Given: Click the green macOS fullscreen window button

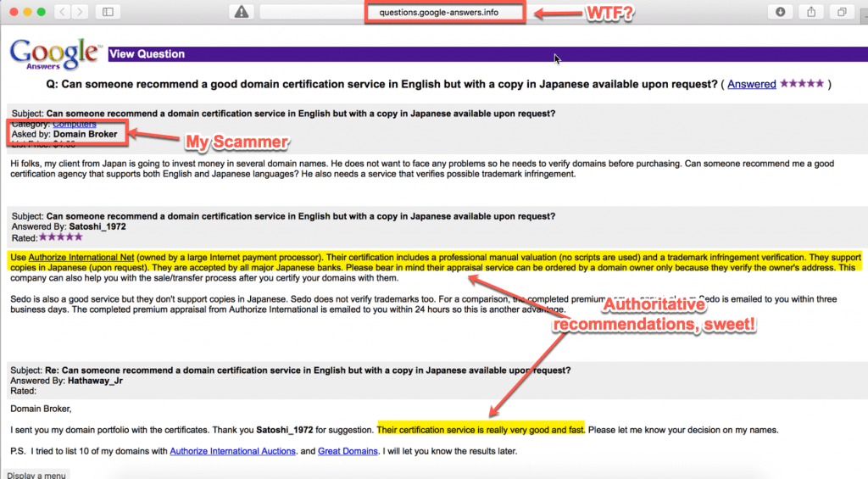Looking at the screenshot, I should click(40, 12).
